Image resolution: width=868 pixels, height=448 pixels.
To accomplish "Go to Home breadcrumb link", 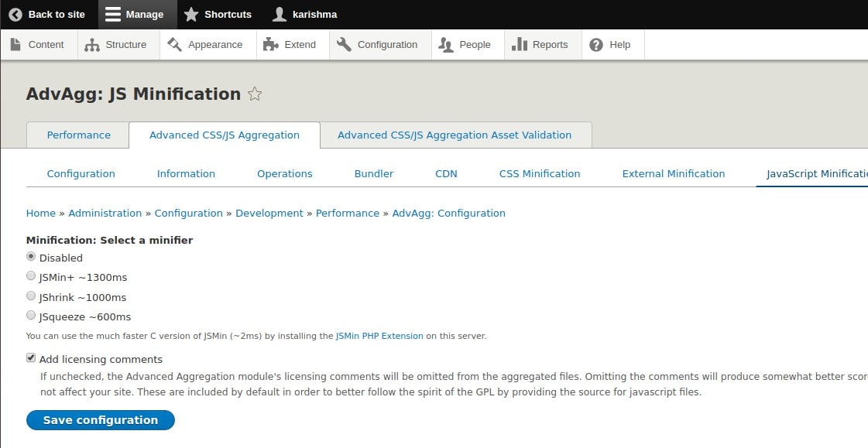I will pyautogui.click(x=41, y=213).
